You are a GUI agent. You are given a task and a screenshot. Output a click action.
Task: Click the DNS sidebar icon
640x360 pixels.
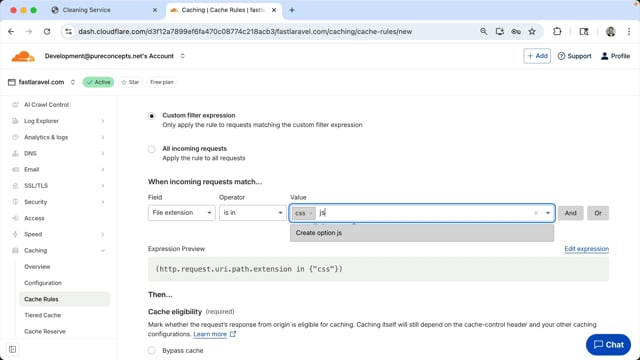tap(15, 153)
